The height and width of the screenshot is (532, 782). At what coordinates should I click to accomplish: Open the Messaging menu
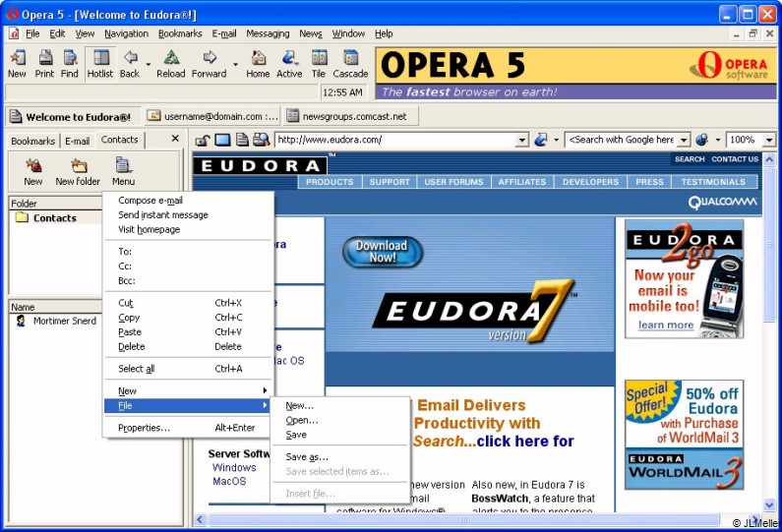[268, 33]
